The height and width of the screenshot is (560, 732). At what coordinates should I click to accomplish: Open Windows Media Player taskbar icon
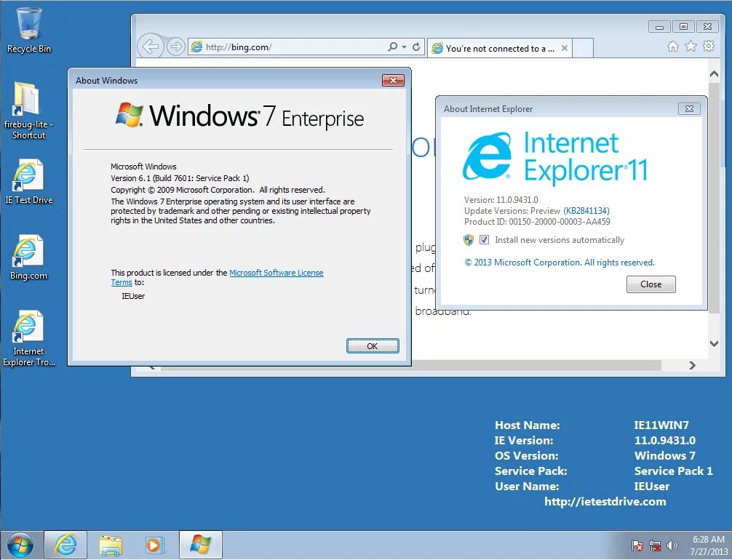[154, 545]
